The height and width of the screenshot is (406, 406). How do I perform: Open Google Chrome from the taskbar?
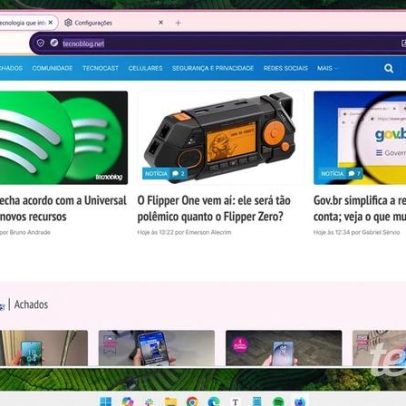pyautogui.click(x=192, y=401)
